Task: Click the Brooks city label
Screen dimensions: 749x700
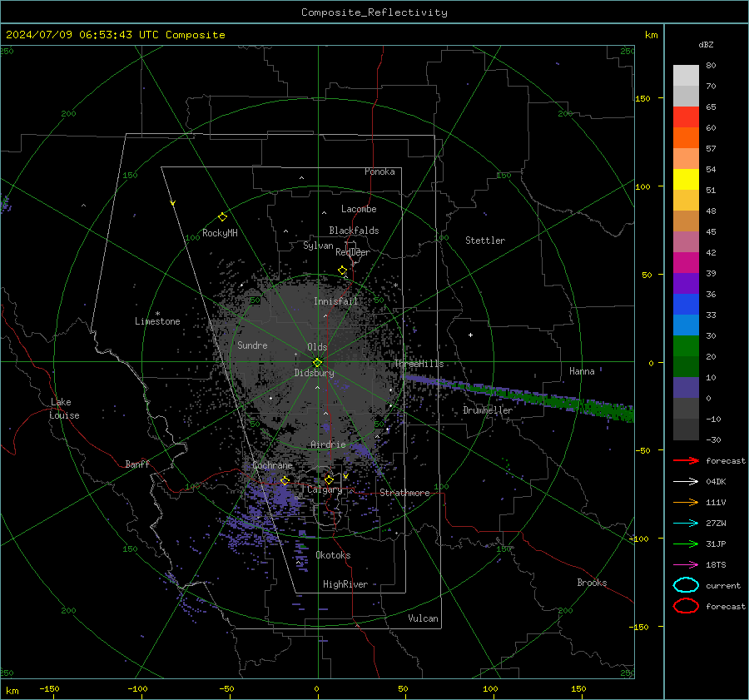Action: pos(592,583)
